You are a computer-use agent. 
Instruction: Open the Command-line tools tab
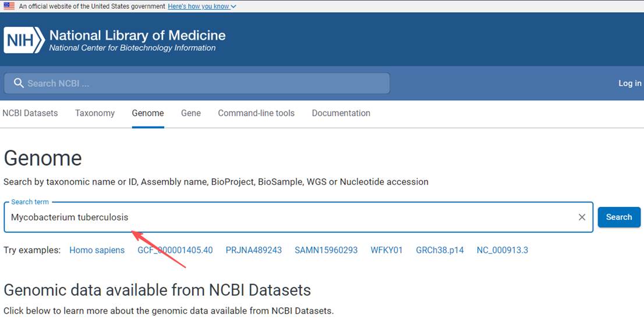point(256,113)
